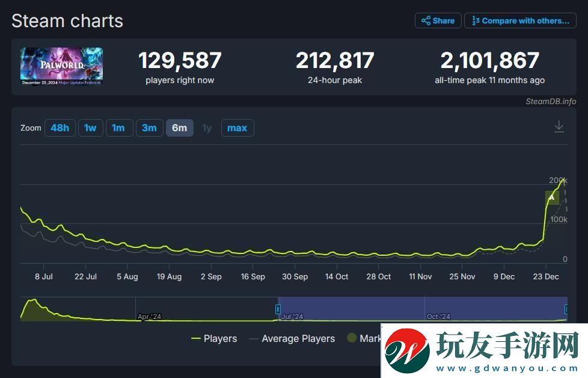Open the Palworld game banner thumbnail
The image size is (588, 378).
[61, 66]
